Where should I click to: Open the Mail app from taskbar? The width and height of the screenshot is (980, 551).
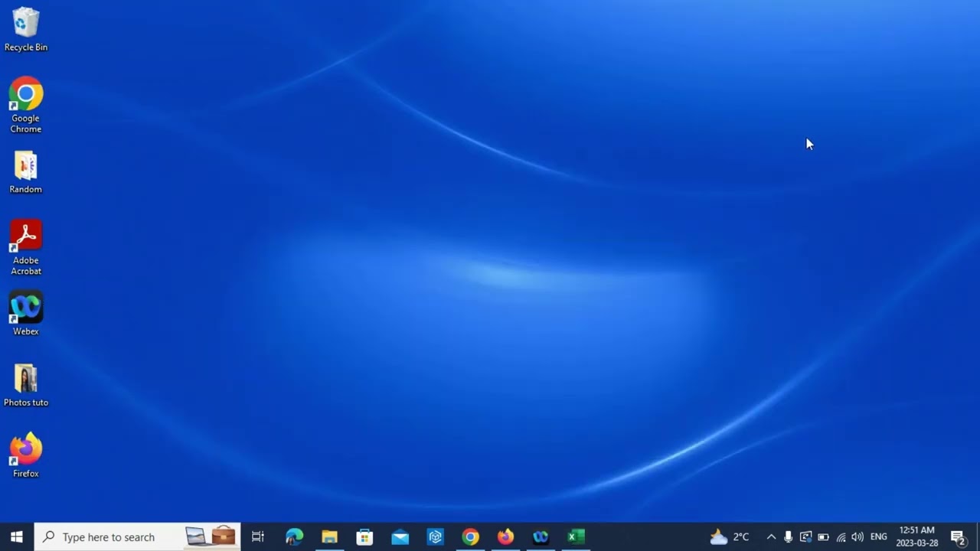point(400,536)
